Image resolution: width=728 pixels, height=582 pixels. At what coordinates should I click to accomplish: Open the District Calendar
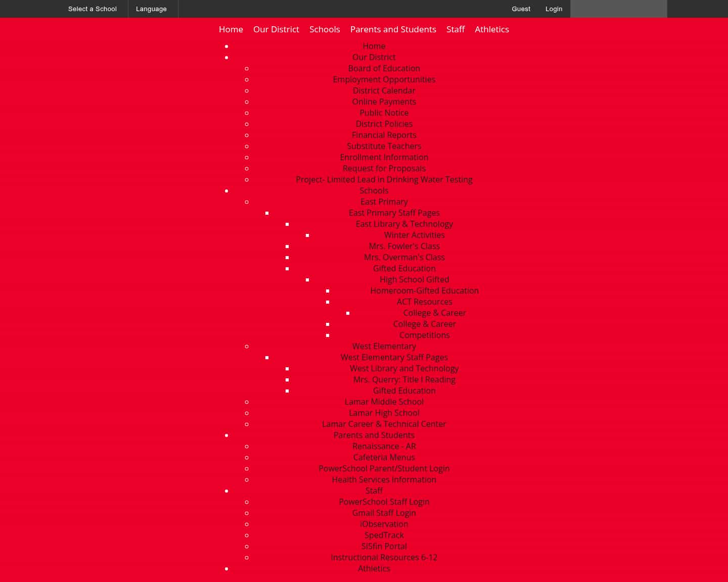pyautogui.click(x=384, y=90)
